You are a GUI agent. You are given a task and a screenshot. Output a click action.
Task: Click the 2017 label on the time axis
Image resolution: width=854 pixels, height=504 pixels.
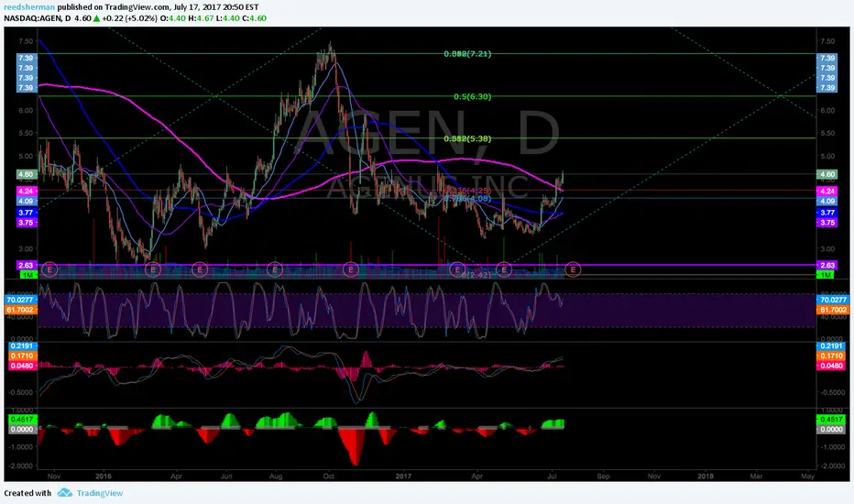(403, 477)
